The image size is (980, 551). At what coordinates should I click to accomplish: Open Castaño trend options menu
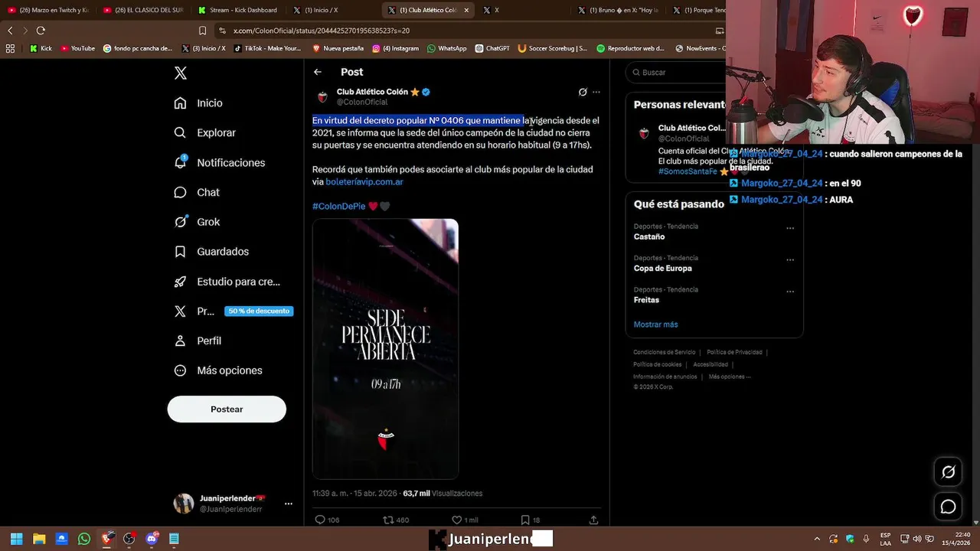[x=790, y=228]
